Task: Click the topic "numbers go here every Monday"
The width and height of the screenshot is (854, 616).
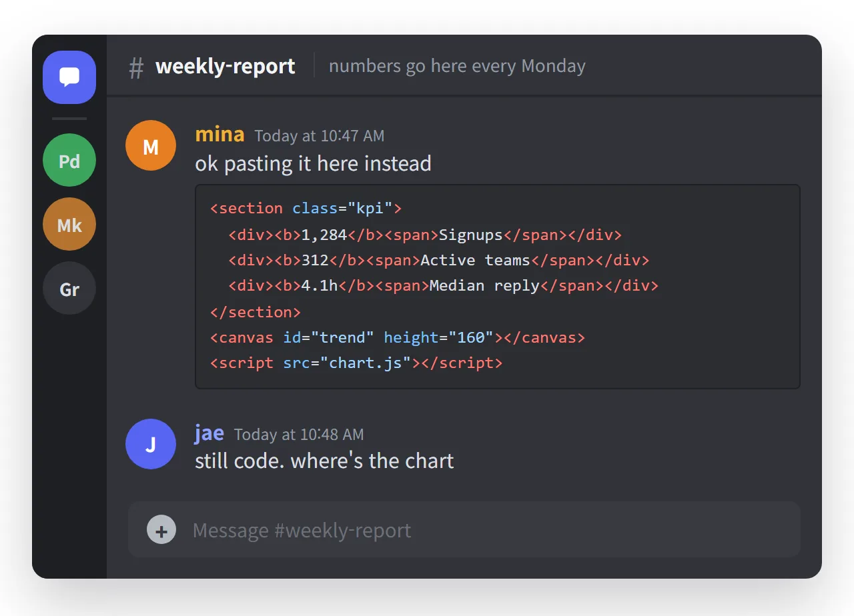Action: [457, 66]
